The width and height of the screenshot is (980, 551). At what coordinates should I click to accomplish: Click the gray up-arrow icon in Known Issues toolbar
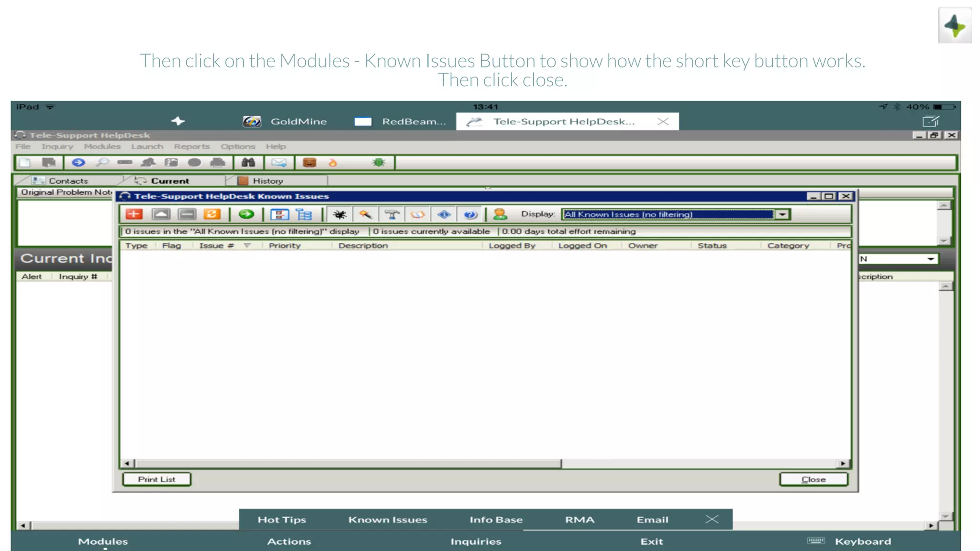(x=161, y=214)
